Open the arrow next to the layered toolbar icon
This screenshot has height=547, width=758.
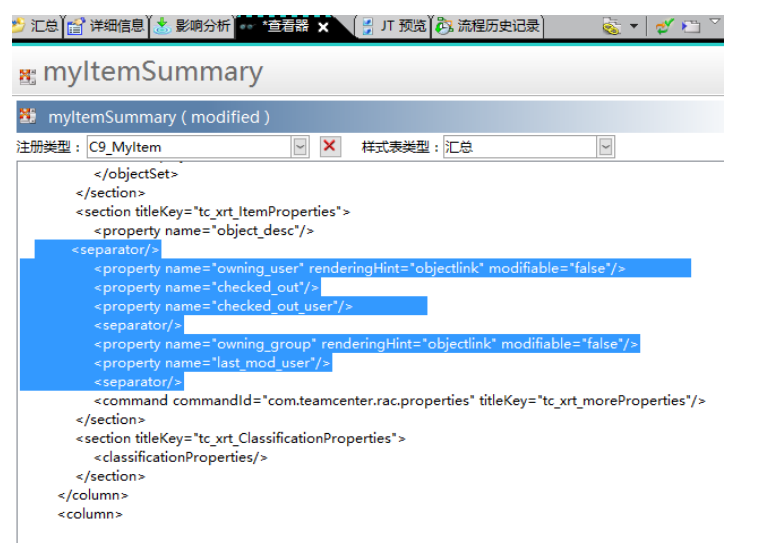[x=634, y=27]
